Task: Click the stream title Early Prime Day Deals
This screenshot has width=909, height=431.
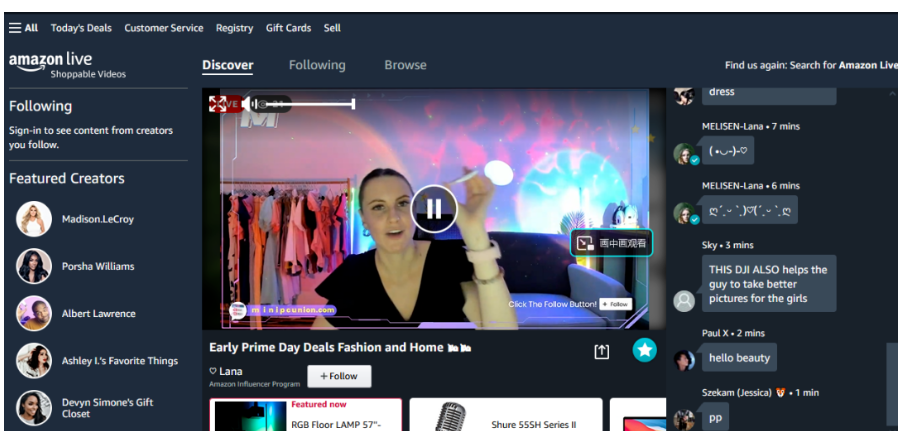Action: [340, 347]
